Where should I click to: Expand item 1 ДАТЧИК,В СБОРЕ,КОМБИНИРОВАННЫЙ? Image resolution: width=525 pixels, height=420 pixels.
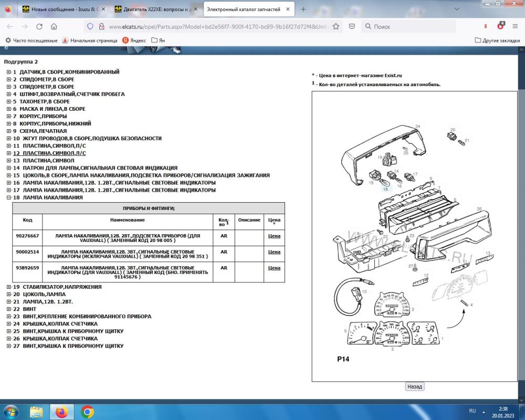[9, 72]
